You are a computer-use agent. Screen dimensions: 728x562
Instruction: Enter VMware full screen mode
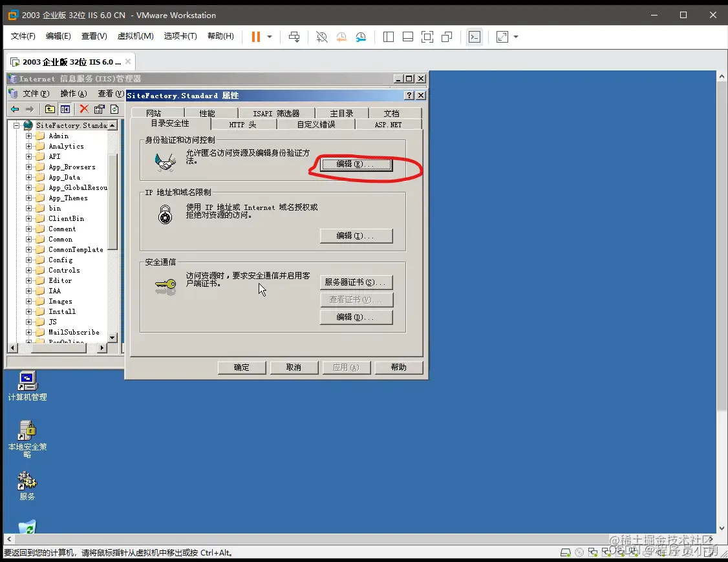coord(427,37)
